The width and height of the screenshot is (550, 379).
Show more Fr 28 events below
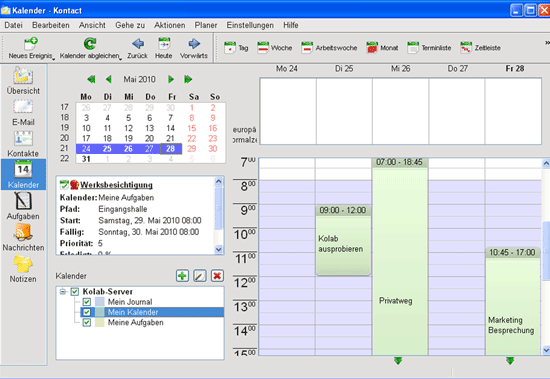click(x=510, y=360)
